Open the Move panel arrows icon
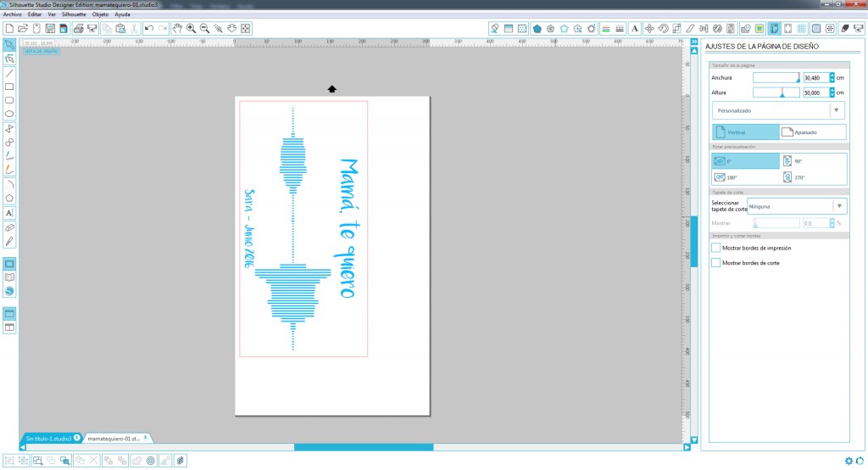868x470 pixels. coord(648,28)
